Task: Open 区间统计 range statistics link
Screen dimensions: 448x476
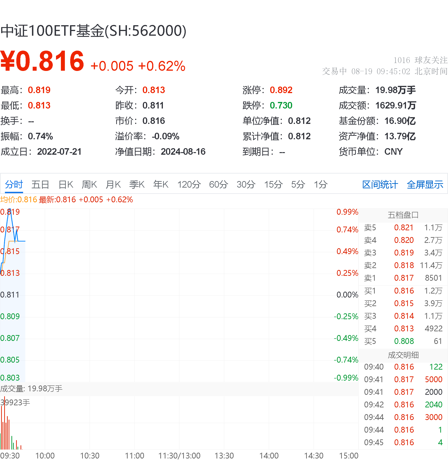Action: 380,185
